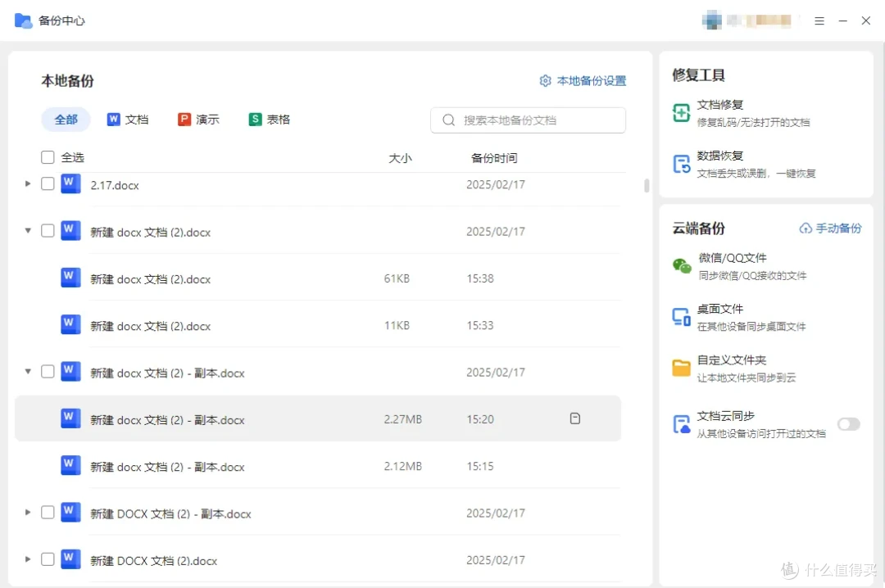
Task: Click the 微信/QQ文件 WeChat icon
Action: (682, 266)
